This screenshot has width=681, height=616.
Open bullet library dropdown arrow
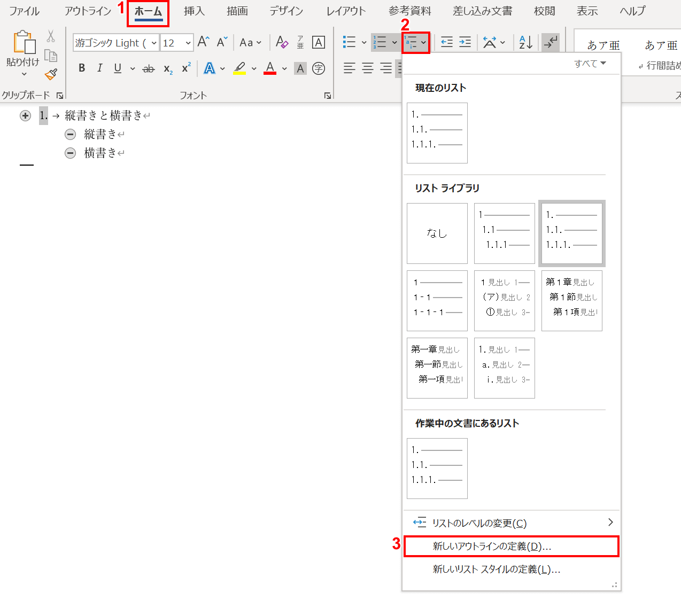364,42
